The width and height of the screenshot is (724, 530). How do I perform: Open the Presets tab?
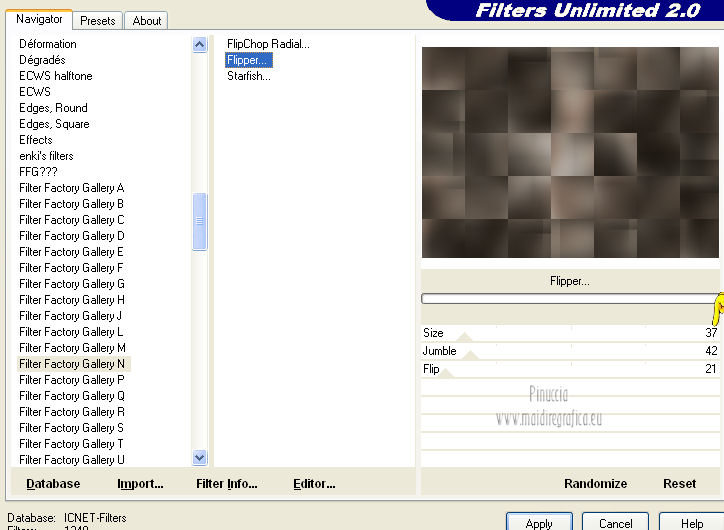tap(97, 21)
